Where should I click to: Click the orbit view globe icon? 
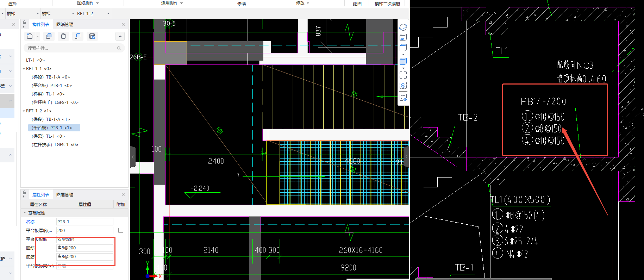coord(403,27)
